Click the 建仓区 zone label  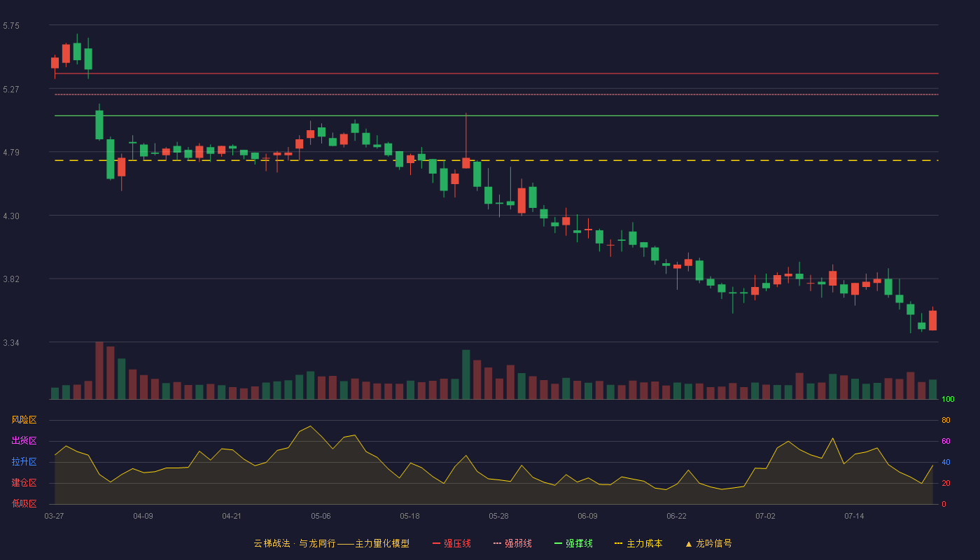[24, 483]
